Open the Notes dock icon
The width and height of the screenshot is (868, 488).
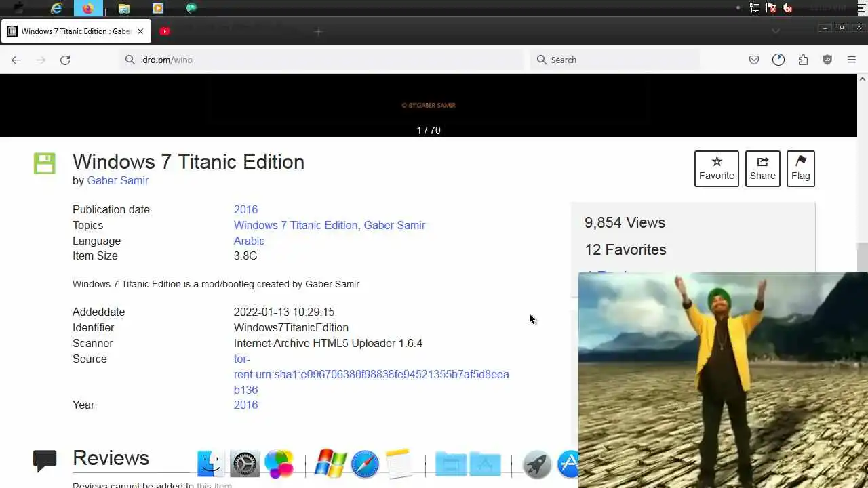pos(399,464)
